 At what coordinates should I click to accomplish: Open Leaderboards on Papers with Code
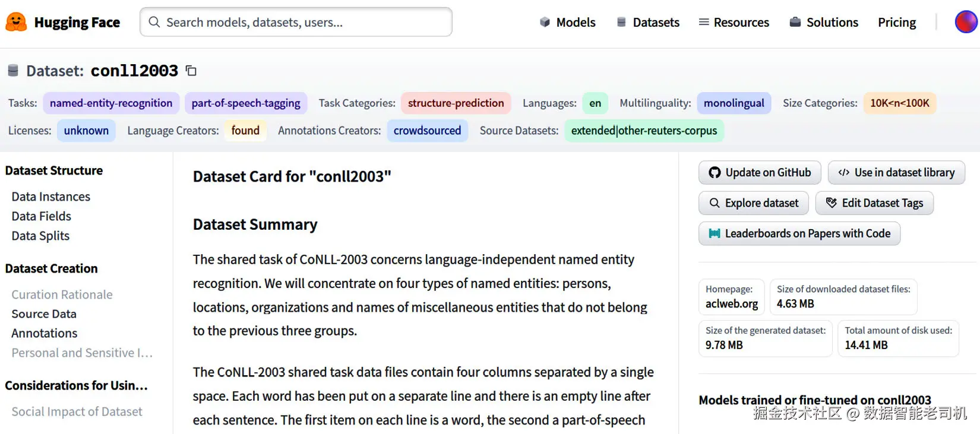pyautogui.click(x=799, y=233)
